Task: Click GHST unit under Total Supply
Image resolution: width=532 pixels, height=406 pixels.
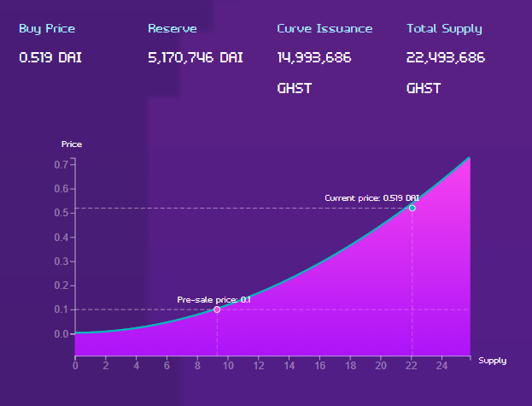Action: click(424, 88)
